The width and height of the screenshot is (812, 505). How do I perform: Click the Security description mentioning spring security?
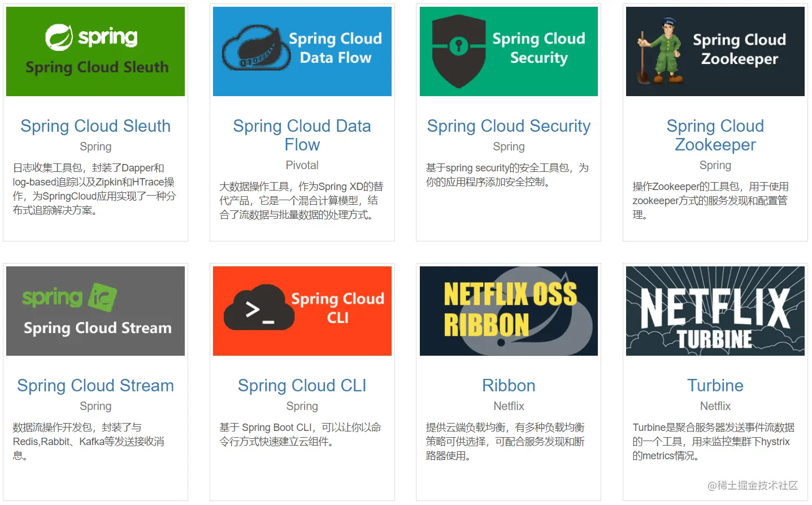[507, 175]
